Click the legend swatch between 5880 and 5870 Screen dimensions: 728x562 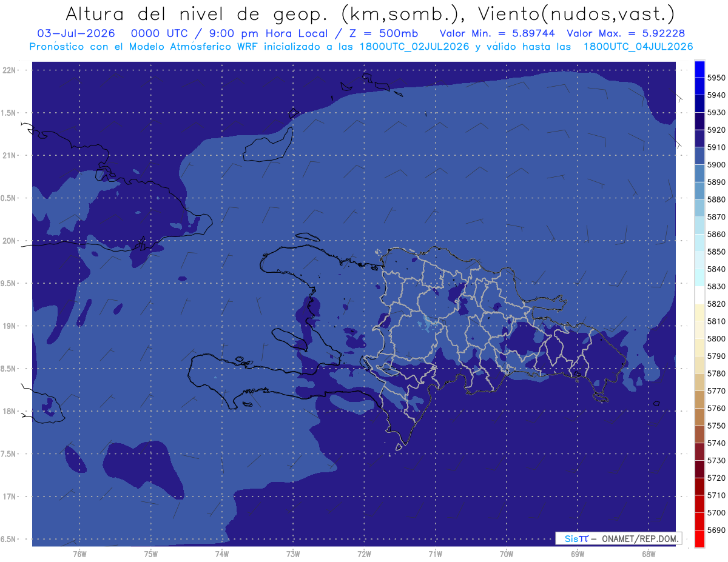(x=699, y=208)
